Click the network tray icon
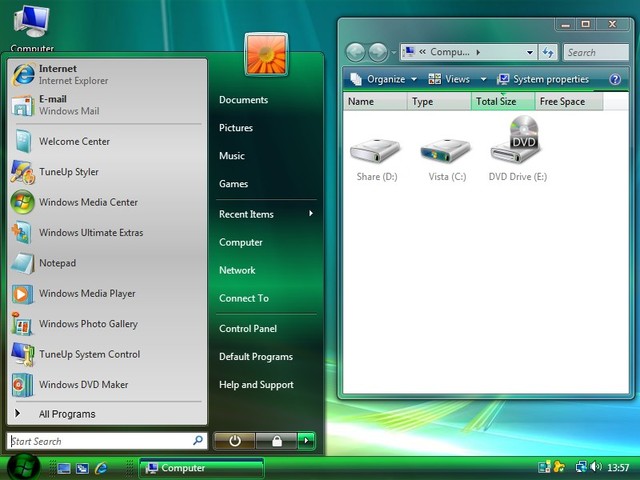 point(581,467)
